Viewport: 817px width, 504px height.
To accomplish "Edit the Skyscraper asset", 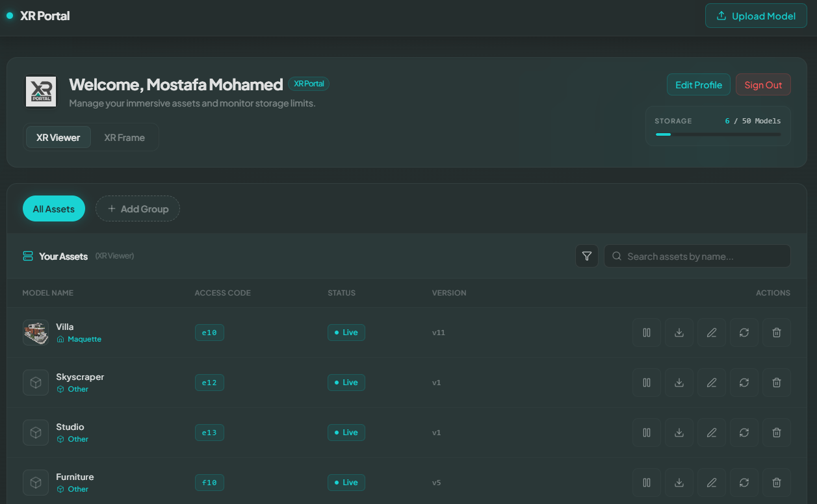I will (712, 383).
